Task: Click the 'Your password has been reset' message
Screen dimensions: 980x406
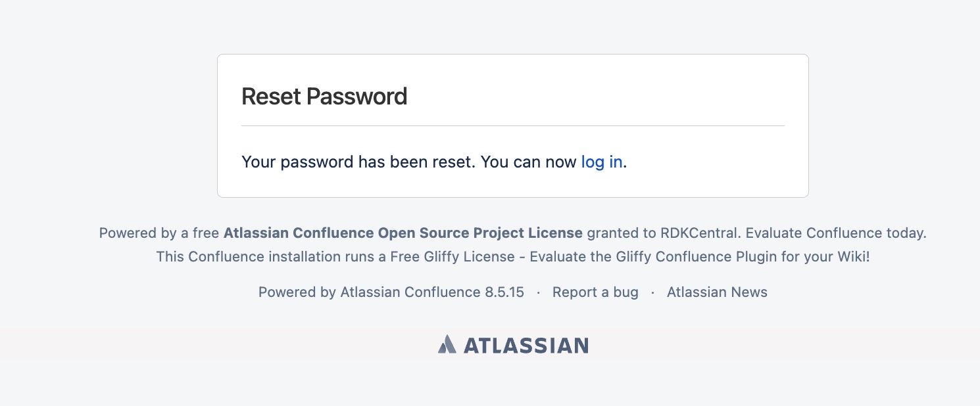Action: point(358,162)
